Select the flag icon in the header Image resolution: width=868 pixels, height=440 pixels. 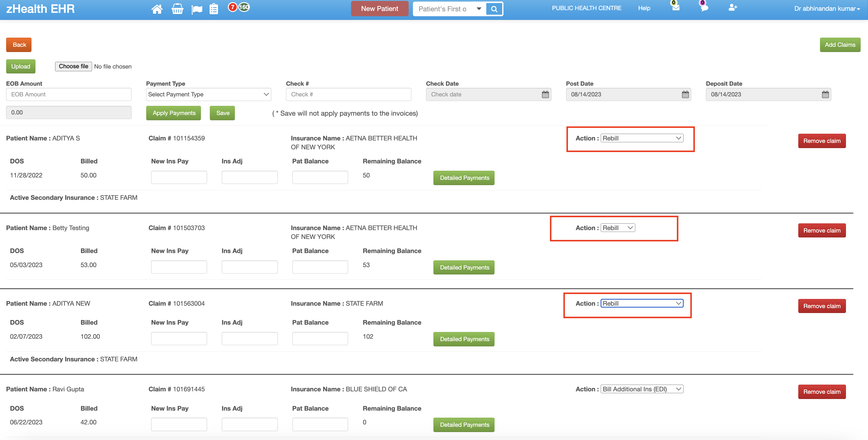click(197, 9)
